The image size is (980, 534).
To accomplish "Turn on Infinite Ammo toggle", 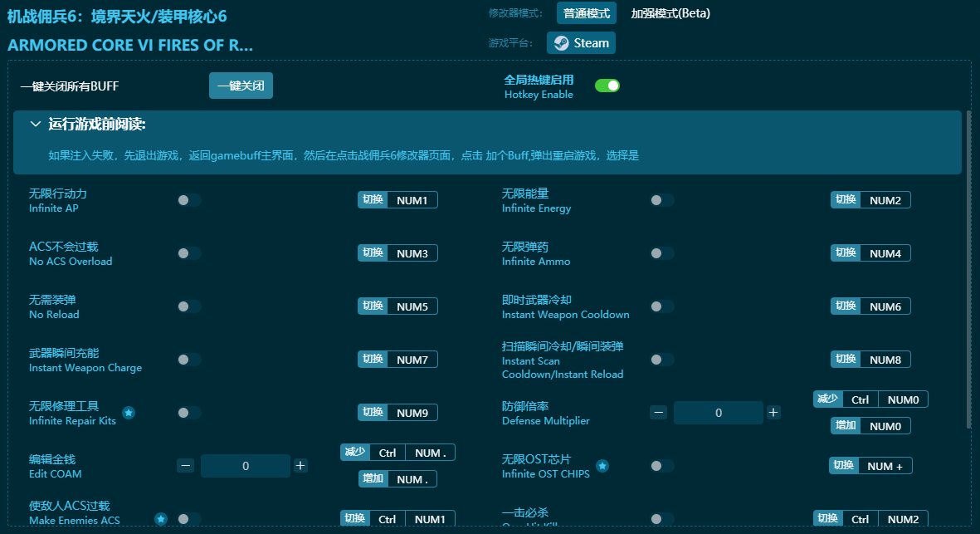I will [661, 253].
